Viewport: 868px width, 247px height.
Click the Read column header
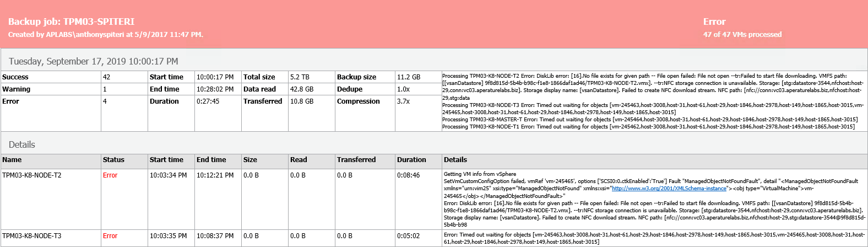coord(299,160)
